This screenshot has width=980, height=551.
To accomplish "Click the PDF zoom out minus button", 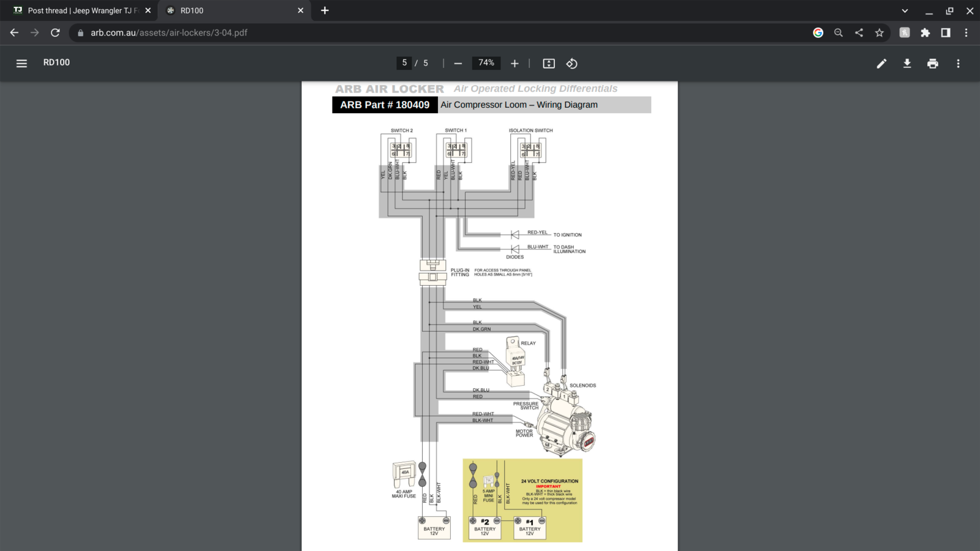I will coord(458,63).
